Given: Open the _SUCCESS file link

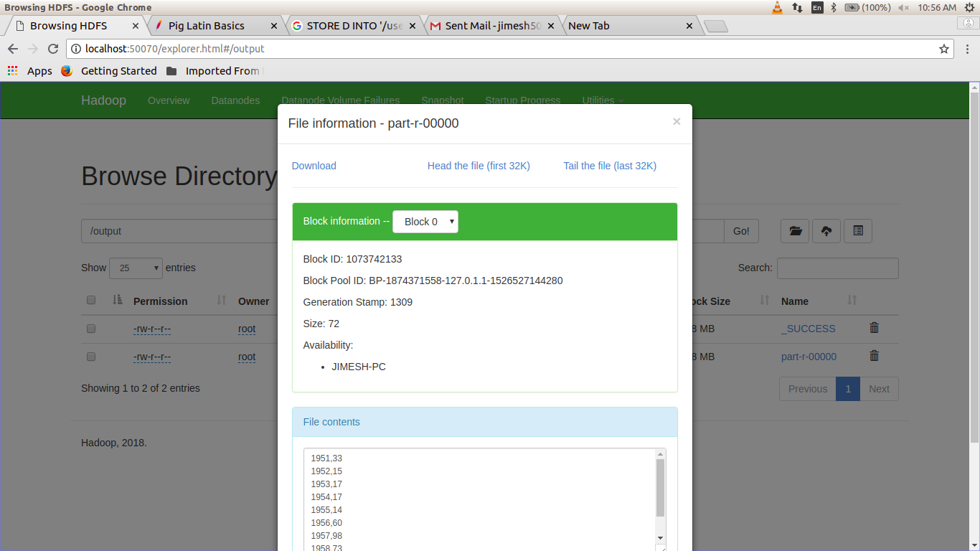Looking at the screenshot, I should (x=808, y=329).
